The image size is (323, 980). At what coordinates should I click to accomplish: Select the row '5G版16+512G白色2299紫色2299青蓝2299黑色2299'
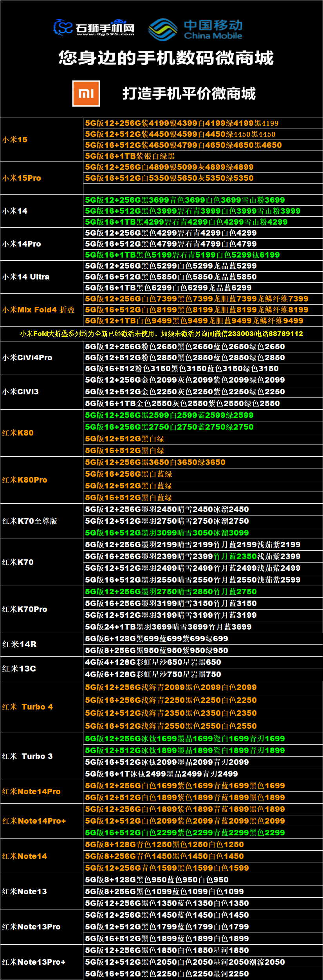pos(203,833)
